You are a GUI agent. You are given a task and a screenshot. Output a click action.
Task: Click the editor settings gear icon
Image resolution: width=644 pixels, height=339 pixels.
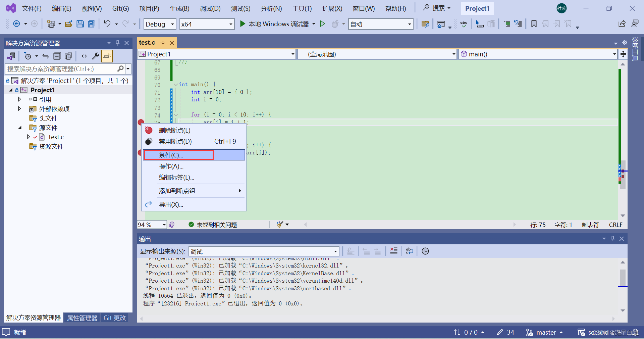pos(625,43)
